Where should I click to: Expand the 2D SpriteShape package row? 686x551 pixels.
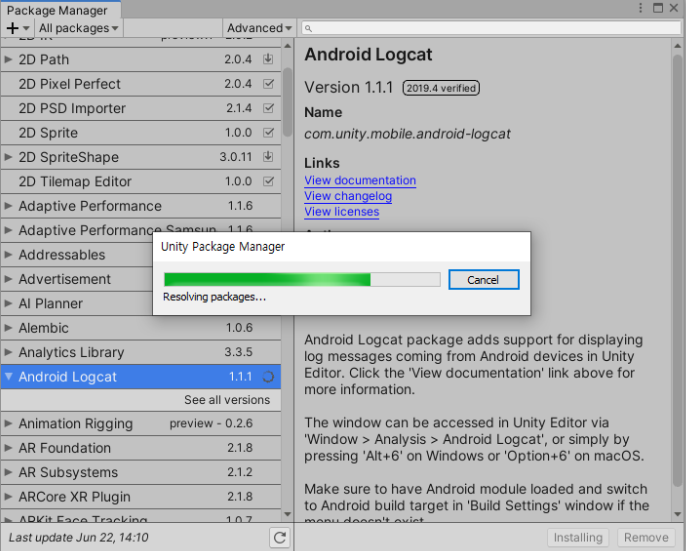(x=8, y=157)
